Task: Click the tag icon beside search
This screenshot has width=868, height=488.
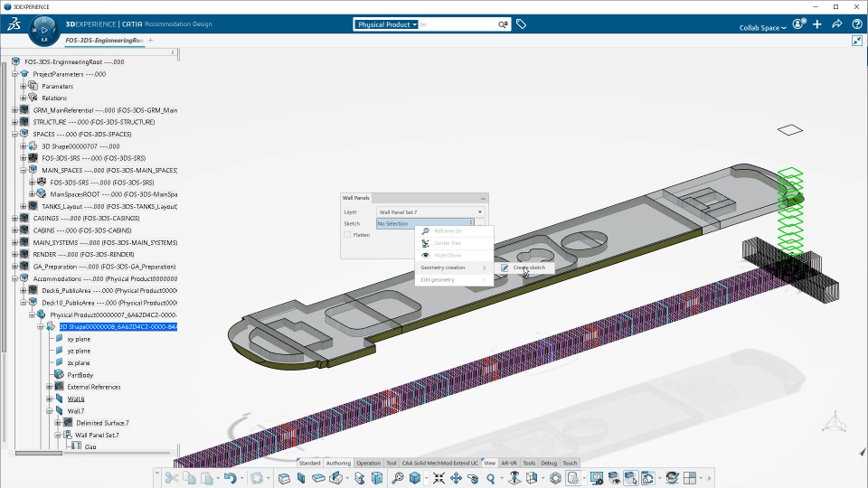Action: tap(521, 23)
